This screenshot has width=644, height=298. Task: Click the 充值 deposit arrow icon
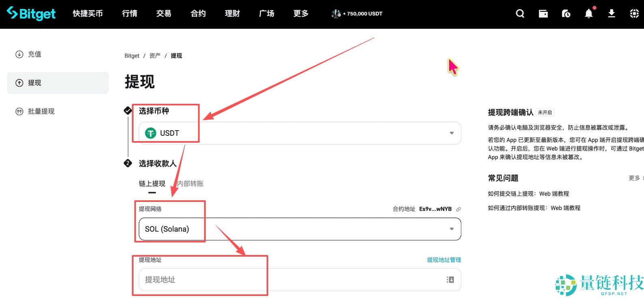tap(19, 54)
